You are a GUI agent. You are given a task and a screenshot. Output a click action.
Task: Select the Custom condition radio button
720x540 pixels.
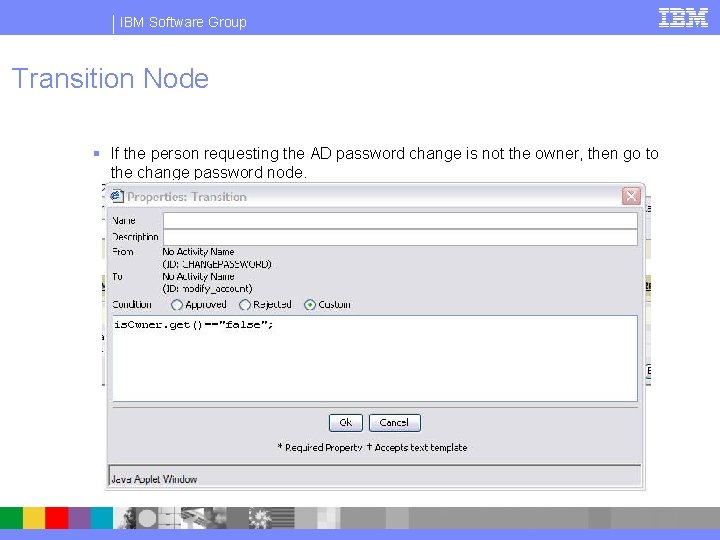coord(310,305)
